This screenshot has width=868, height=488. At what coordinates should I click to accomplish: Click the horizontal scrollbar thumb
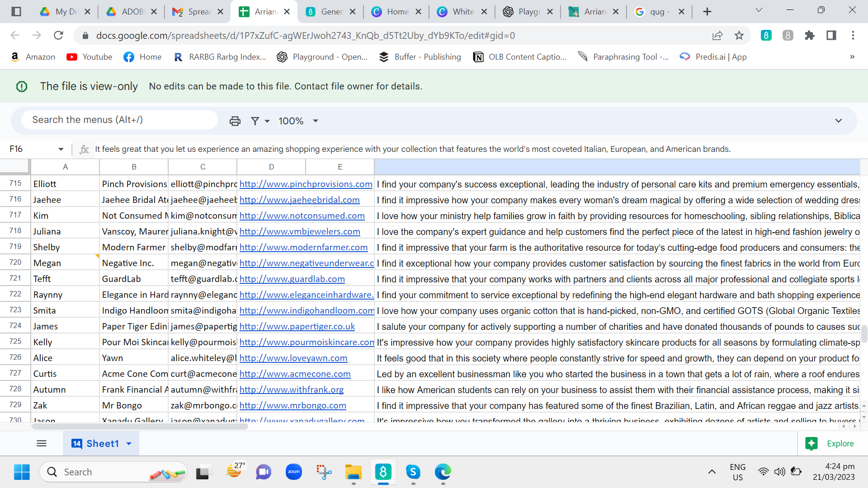click(140, 427)
